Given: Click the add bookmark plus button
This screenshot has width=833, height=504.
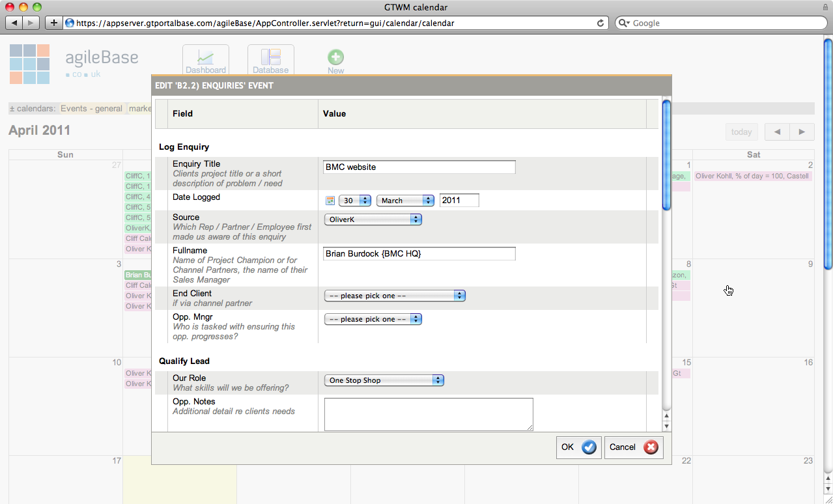Looking at the screenshot, I should tap(54, 23).
